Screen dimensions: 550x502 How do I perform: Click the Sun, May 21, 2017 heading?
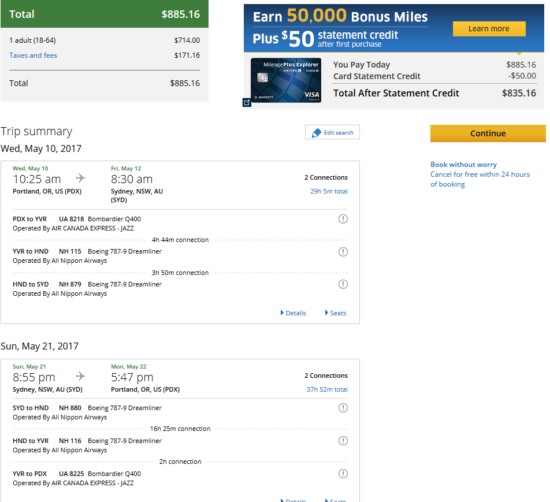tap(40, 346)
